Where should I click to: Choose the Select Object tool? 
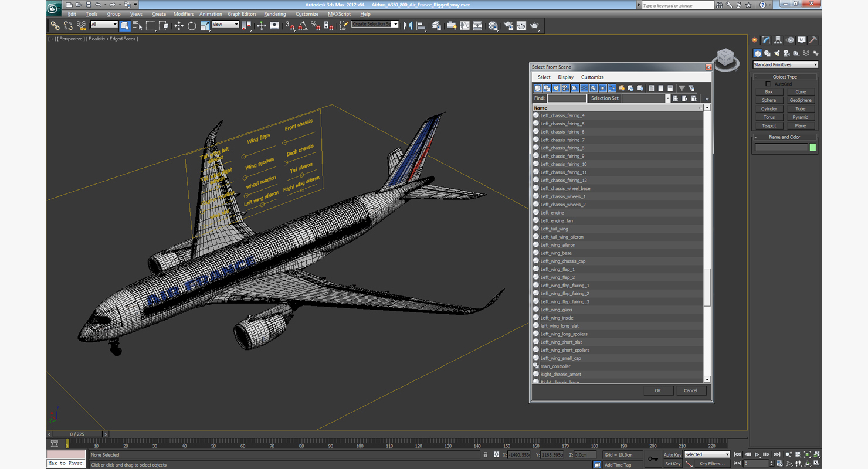pyautogui.click(x=125, y=26)
